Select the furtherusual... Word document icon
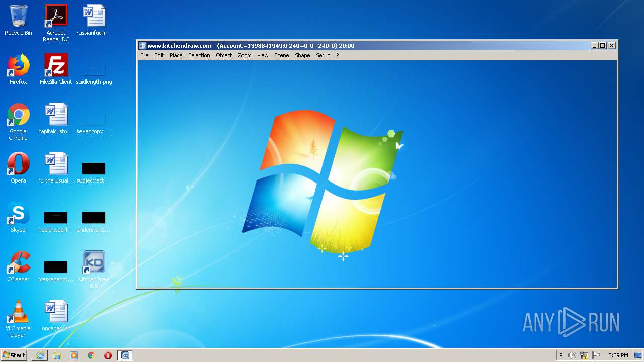This screenshot has height=362, width=644. click(x=56, y=168)
